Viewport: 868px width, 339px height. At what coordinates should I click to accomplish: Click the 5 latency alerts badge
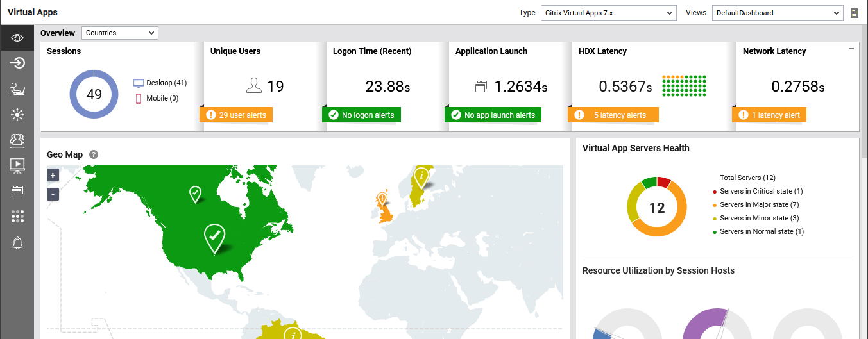pyautogui.click(x=613, y=115)
